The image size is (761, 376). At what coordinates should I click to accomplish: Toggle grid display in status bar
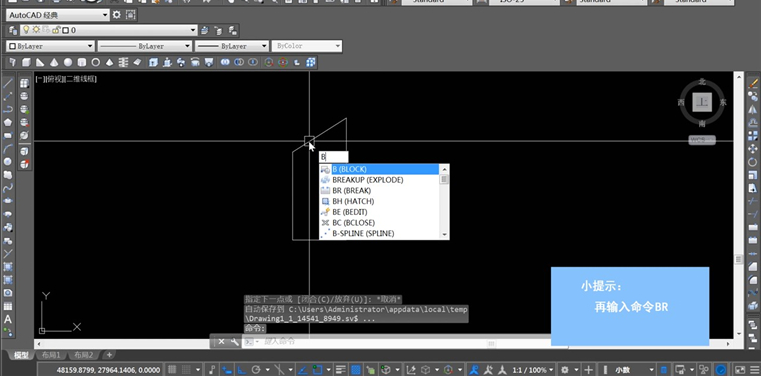172,370
